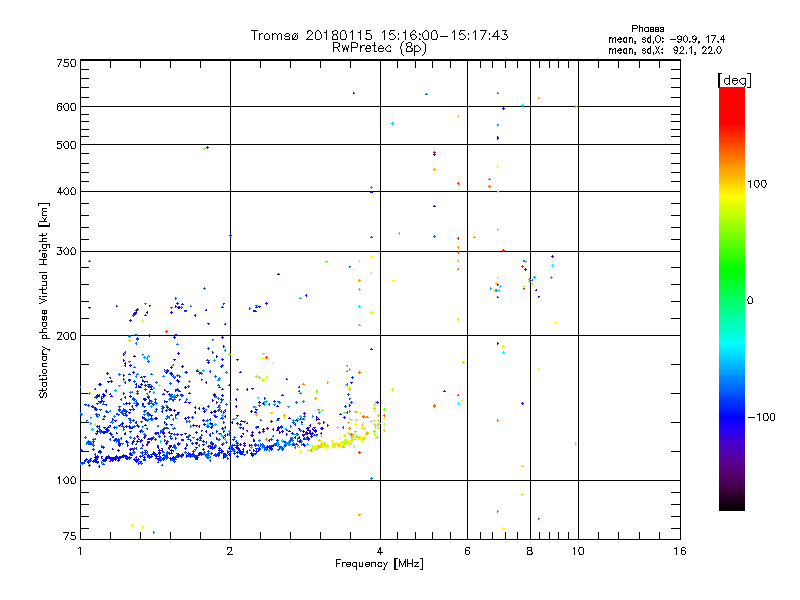
Task: Click the y-axis label "600"
Action: [x=66, y=107]
